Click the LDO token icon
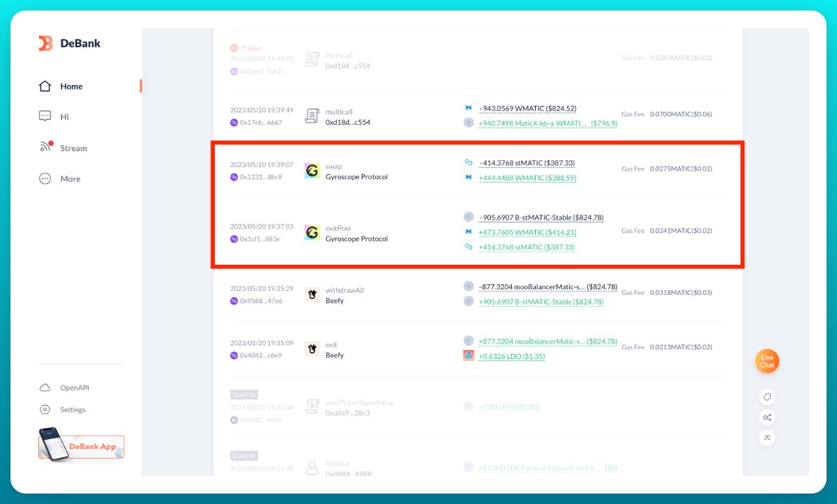 coord(469,356)
